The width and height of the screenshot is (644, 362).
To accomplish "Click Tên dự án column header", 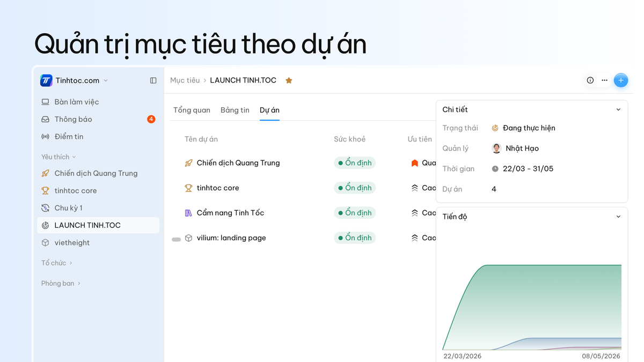I will coord(201,139).
